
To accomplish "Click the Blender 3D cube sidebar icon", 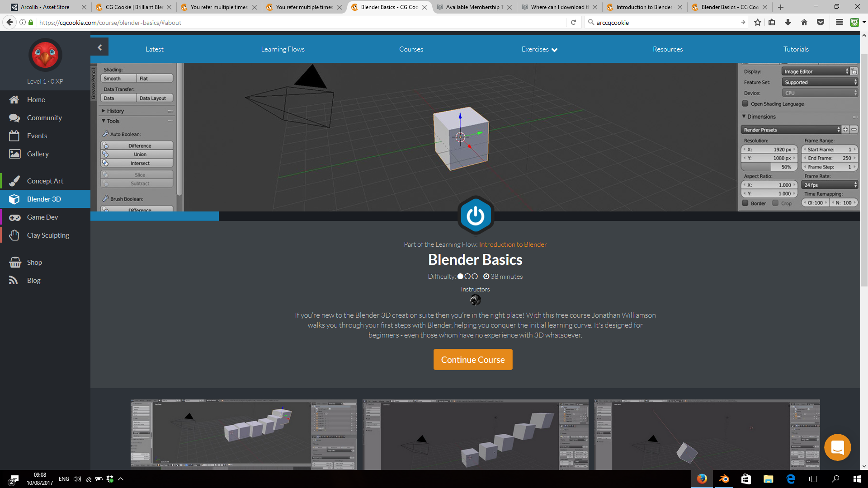I will [x=14, y=199].
